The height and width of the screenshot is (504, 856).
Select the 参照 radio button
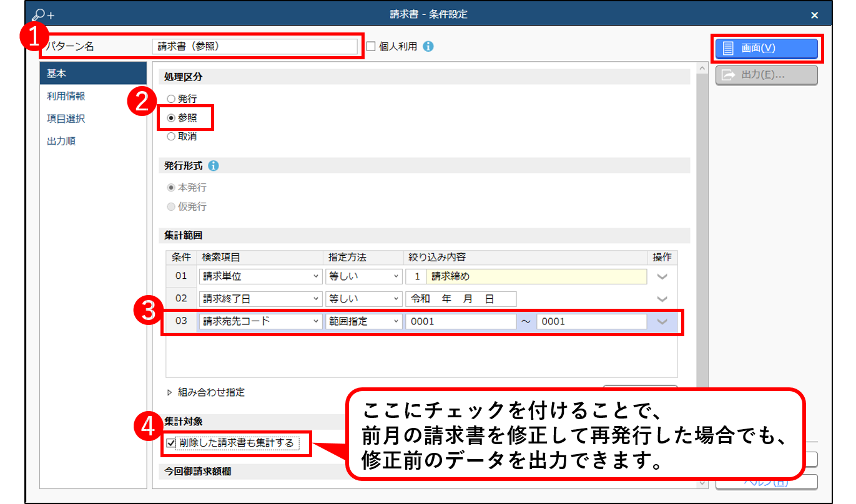171,118
